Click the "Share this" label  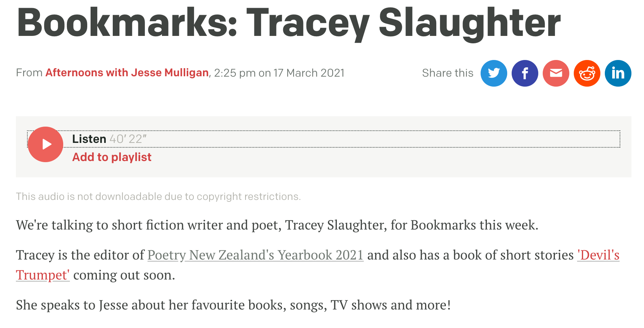click(447, 73)
